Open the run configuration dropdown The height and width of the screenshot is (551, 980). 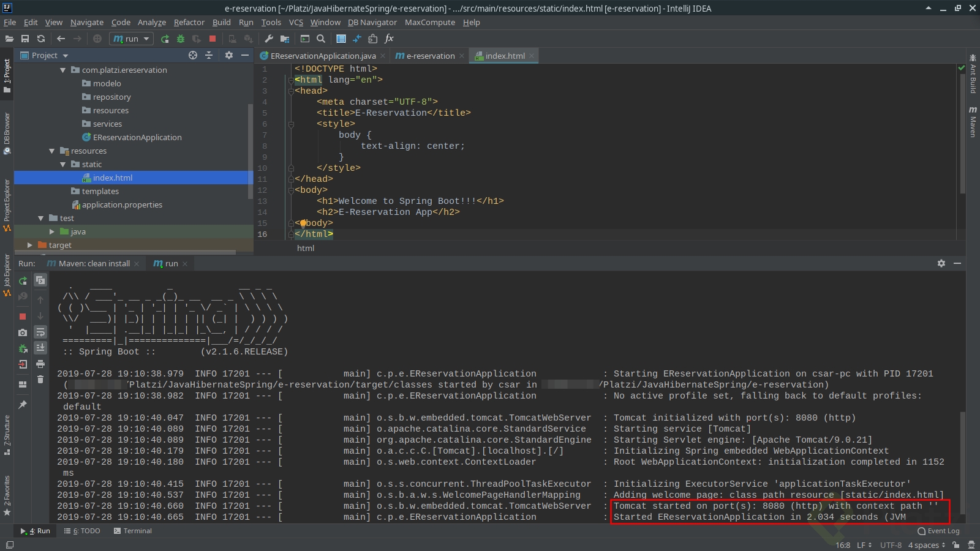point(130,39)
